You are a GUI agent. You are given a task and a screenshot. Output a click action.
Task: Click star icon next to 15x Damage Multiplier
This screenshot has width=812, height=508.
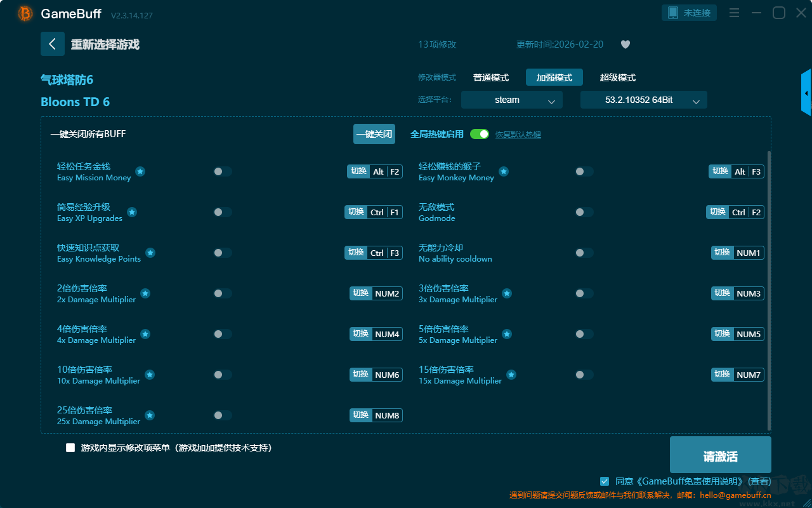511,375
